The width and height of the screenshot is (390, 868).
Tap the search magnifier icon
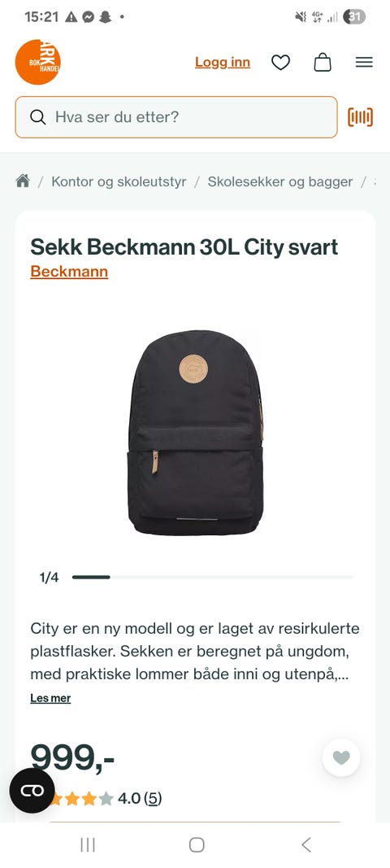38,117
